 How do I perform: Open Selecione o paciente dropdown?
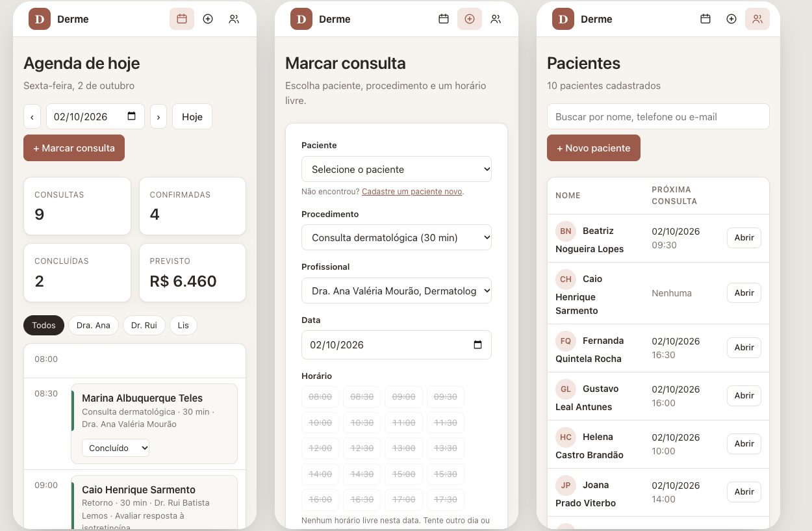(396, 169)
